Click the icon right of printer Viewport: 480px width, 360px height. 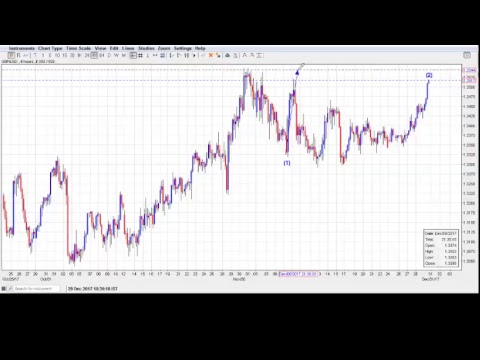click(x=235, y=55)
